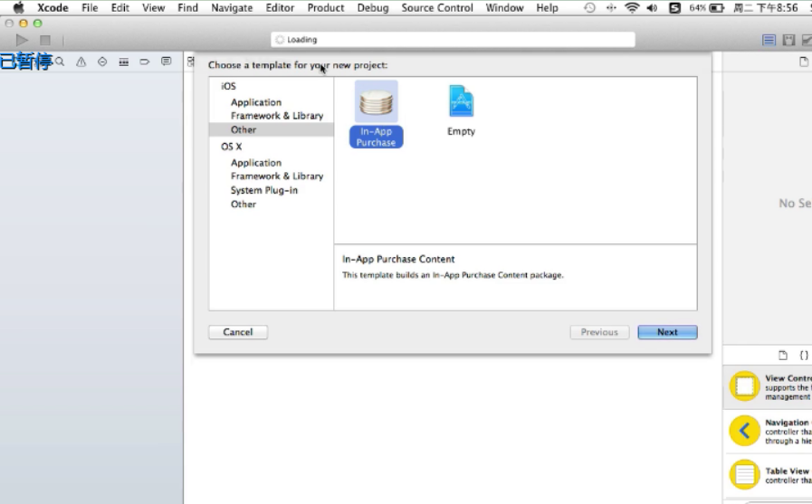Click the Run (play) button in toolbar
This screenshot has width=812, height=504.
coord(22,40)
